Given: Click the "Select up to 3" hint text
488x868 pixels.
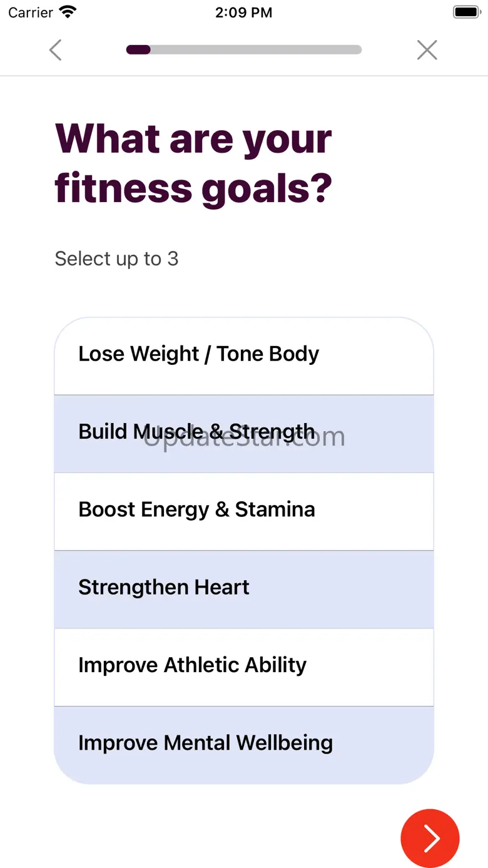Looking at the screenshot, I should 116,258.
